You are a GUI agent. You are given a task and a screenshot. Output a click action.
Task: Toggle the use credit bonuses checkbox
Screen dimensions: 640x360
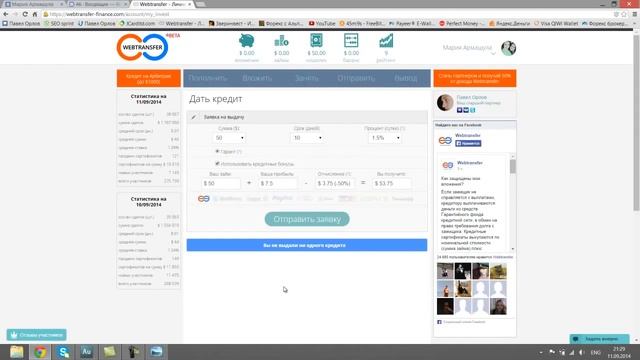pos(217,164)
